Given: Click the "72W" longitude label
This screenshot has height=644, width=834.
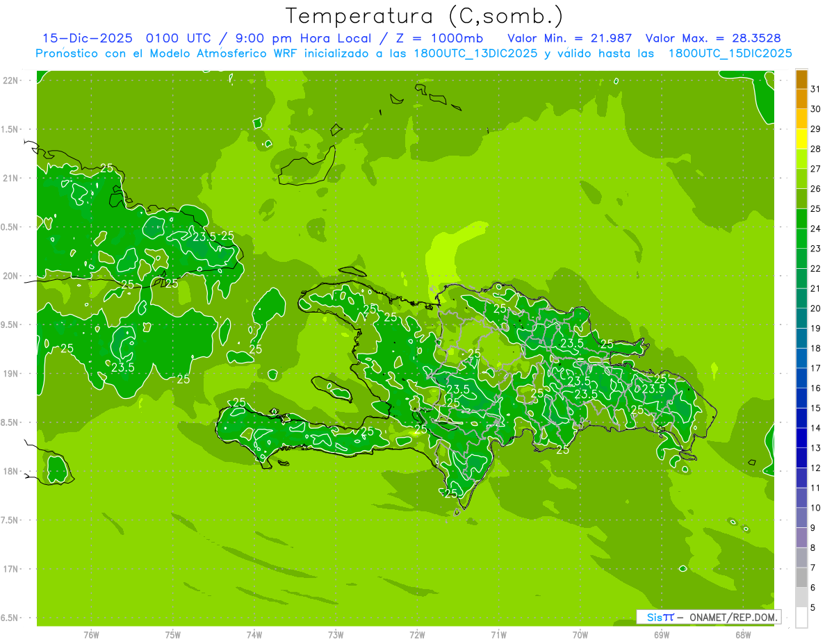Looking at the screenshot, I should point(417,634).
